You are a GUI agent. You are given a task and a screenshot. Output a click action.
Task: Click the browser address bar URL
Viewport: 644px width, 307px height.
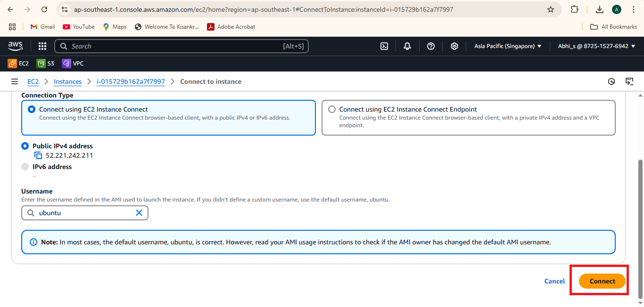[264, 9]
